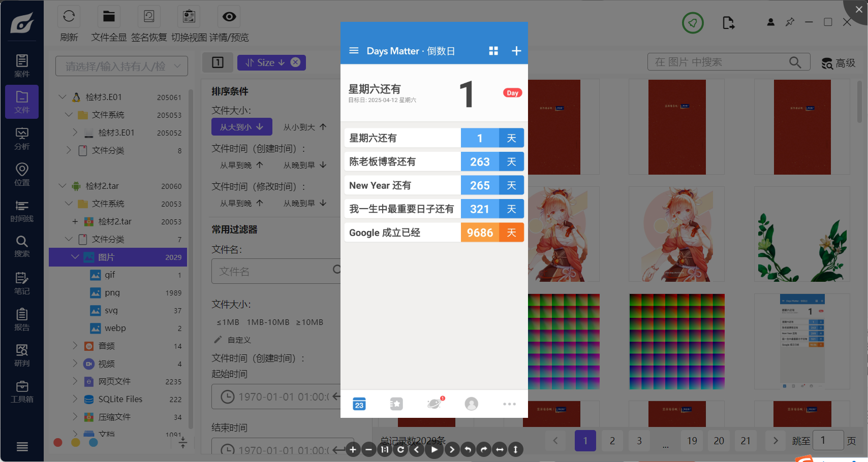
Task: Click the magnifier icon in image search box
Action: pyautogui.click(x=795, y=62)
